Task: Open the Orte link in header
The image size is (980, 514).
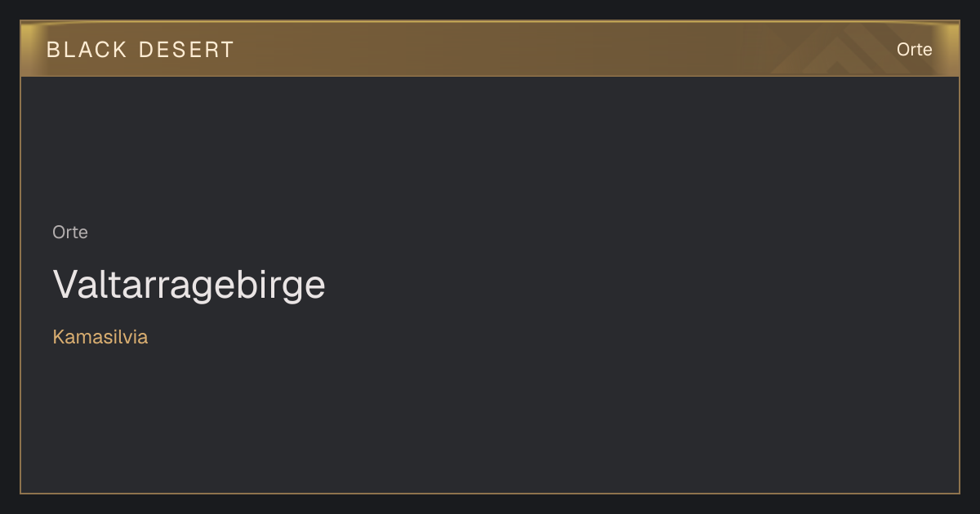Action: click(x=914, y=50)
